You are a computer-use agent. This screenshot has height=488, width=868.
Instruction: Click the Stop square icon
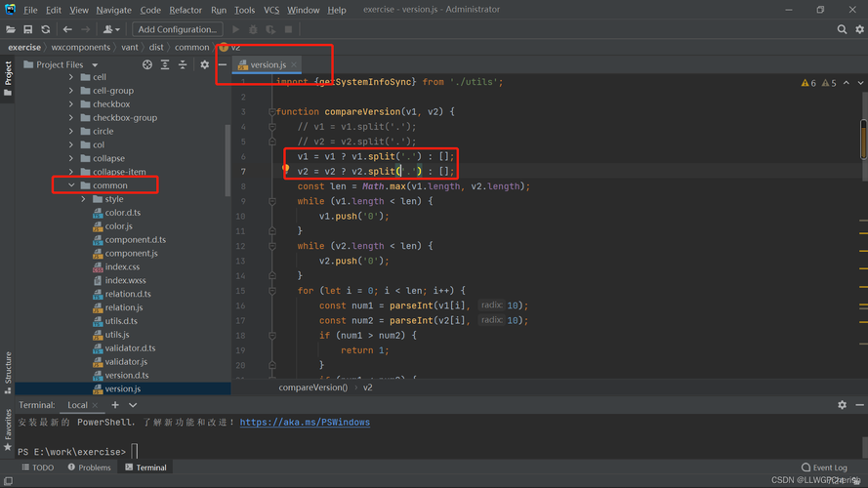288,29
